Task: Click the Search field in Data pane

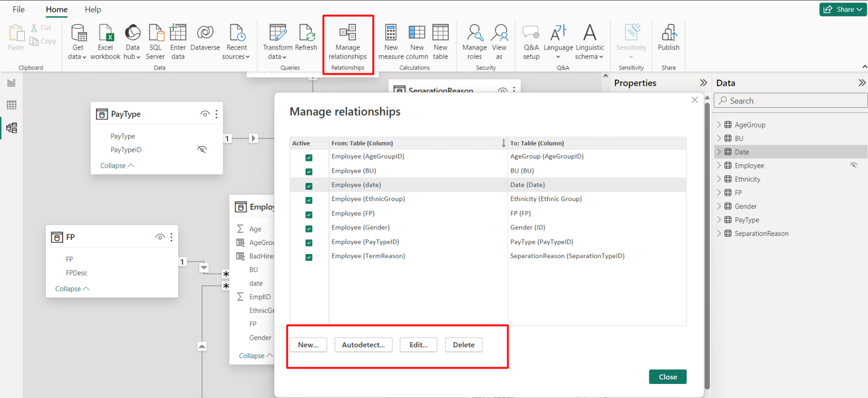Action: point(789,100)
